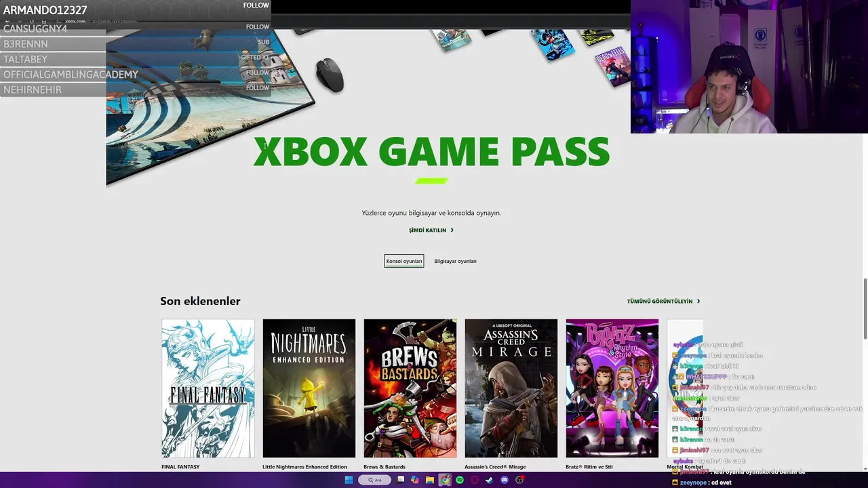Click the FINAL FANTASY title text

pos(180,467)
